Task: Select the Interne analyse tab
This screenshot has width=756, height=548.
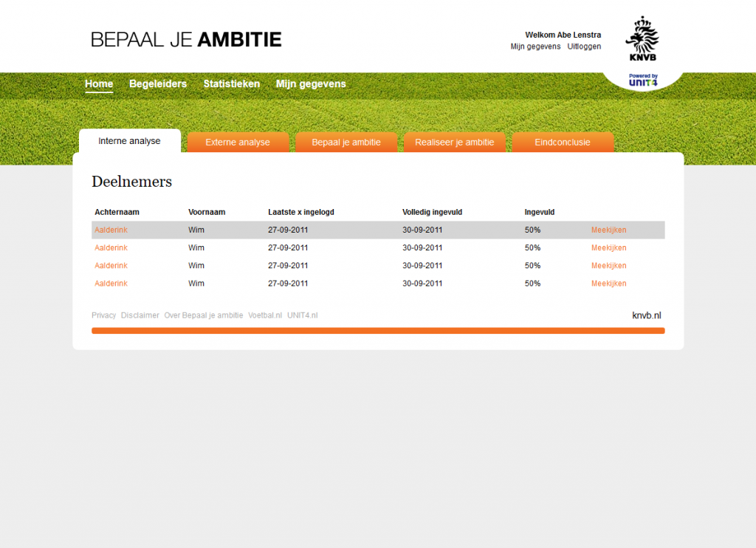Action: [129, 141]
